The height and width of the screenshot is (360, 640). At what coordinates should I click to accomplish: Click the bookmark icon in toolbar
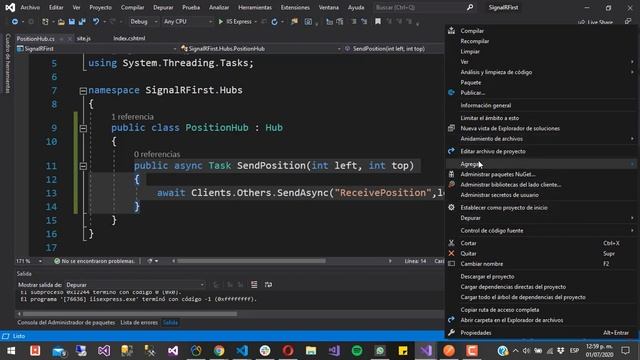(378, 22)
